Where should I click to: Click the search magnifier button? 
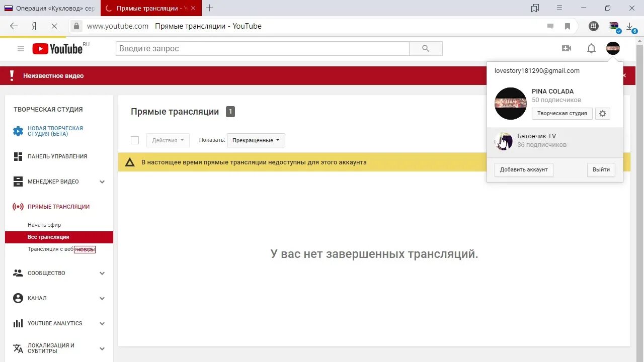tap(426, 49)
